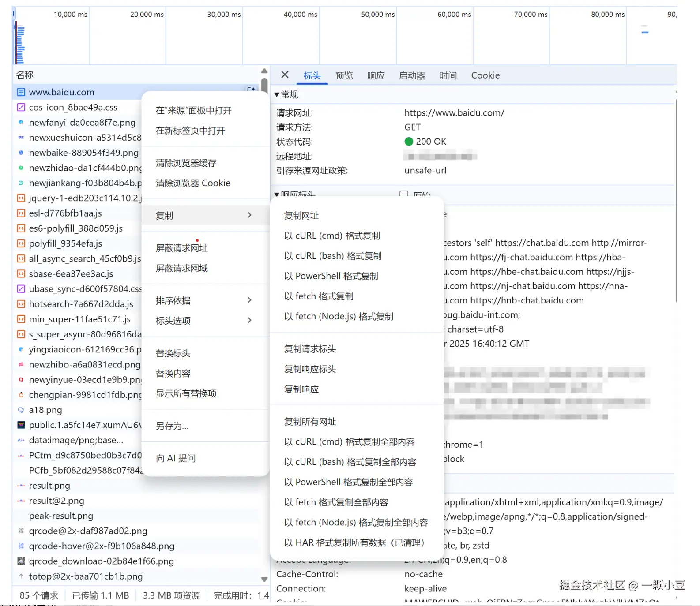Click script icon for min_super-11fae51c71.js
Viewport: 700px width, 606px height.
coord(21,319)
